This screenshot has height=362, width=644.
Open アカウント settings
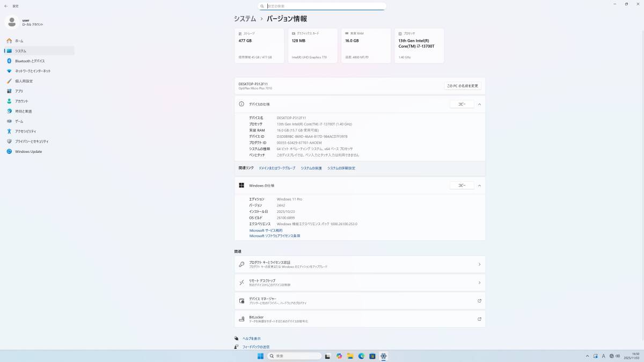coord(21,101)
